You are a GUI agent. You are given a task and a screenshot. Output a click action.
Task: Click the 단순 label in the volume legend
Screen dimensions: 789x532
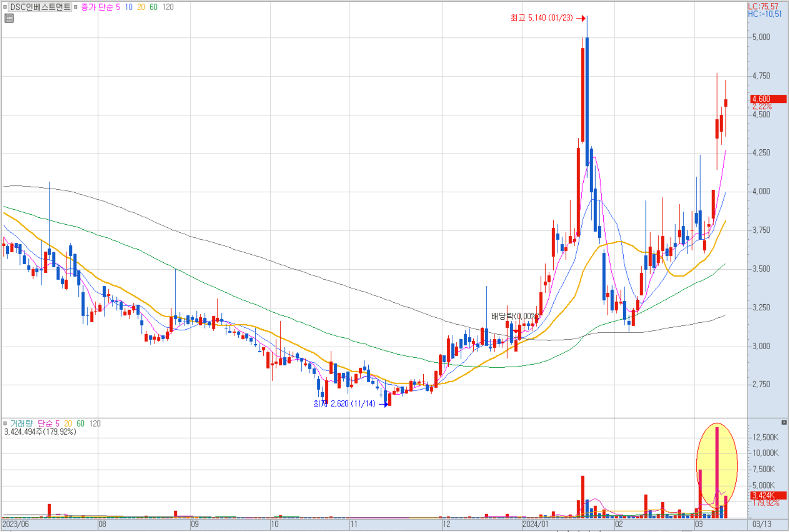(44, 424)
